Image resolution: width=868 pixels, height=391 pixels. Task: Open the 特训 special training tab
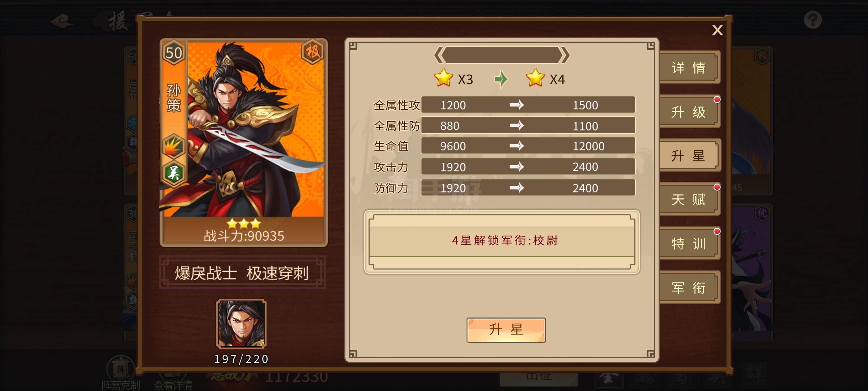689,244
